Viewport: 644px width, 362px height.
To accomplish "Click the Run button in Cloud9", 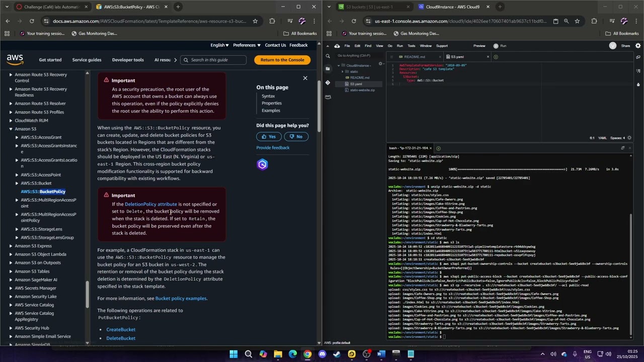I will pos(500,46).
